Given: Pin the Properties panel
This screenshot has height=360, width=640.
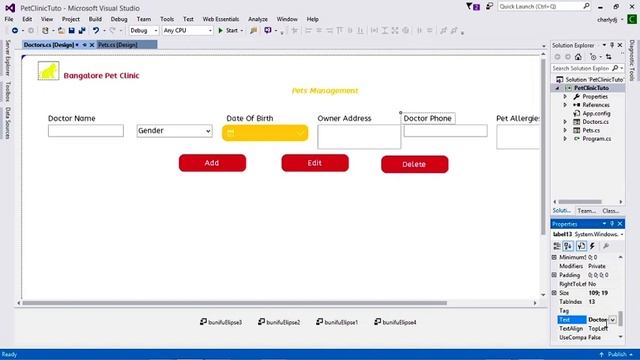Looking at the screenshot, I should [x=612, y=224].
